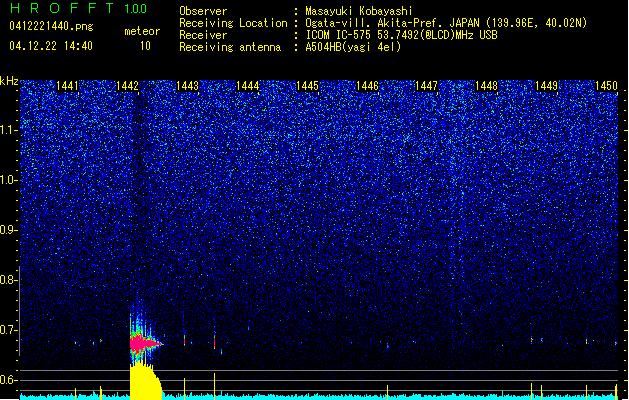
Task: Click the large yellow signal-level block
Action: coord(145,381)
